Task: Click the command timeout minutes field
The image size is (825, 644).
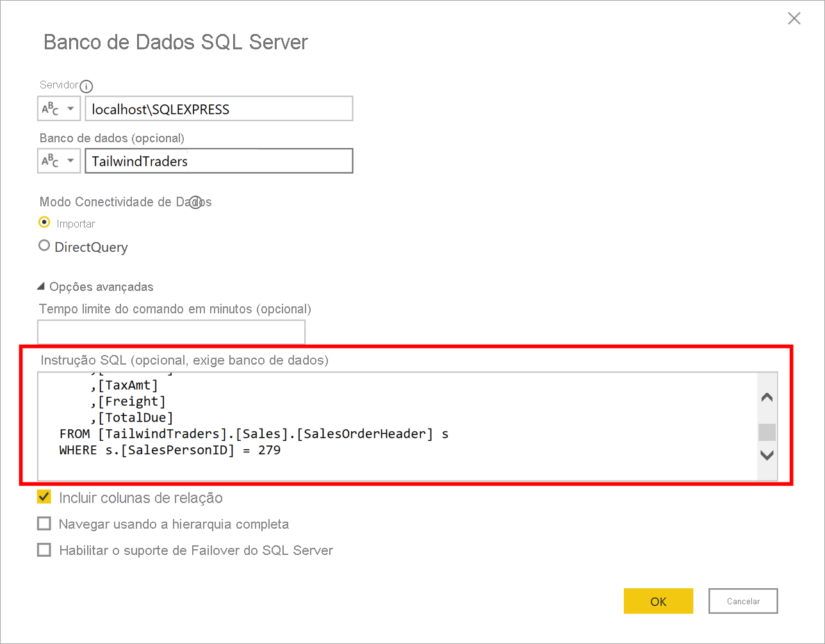Action: [171, 332]
